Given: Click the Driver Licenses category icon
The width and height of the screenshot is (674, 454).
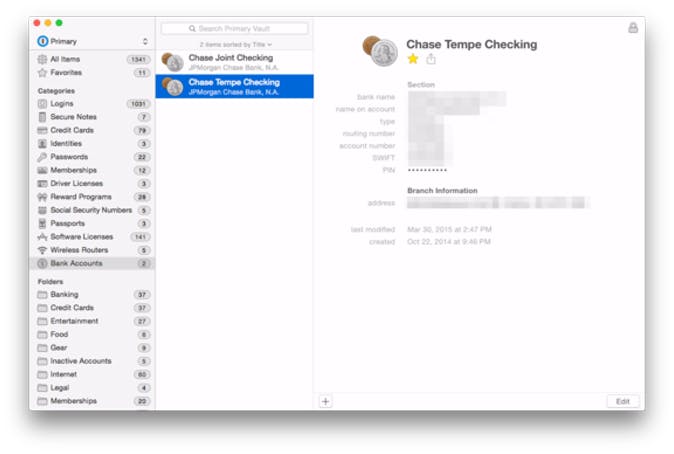Looking at the screenshot, I should click(x=42, y=184).
